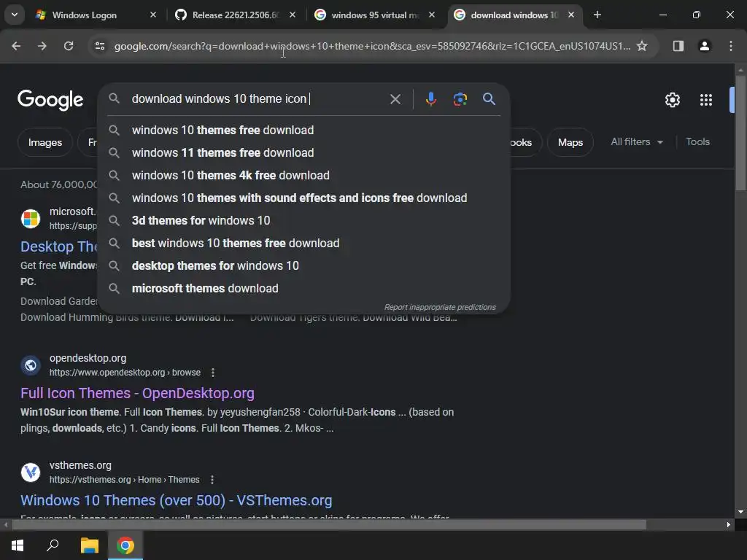This screenshot has height=560, width=747.
Task: Open Full Icon Themes - OpenDesktop.org result
Action: [137, 393]
